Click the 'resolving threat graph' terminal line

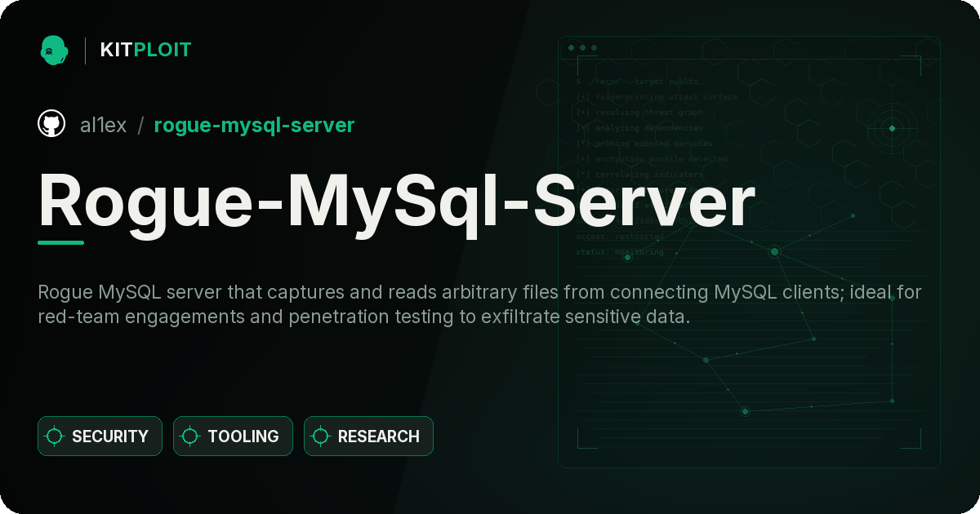pyautogui.click(x=639, y=113)
